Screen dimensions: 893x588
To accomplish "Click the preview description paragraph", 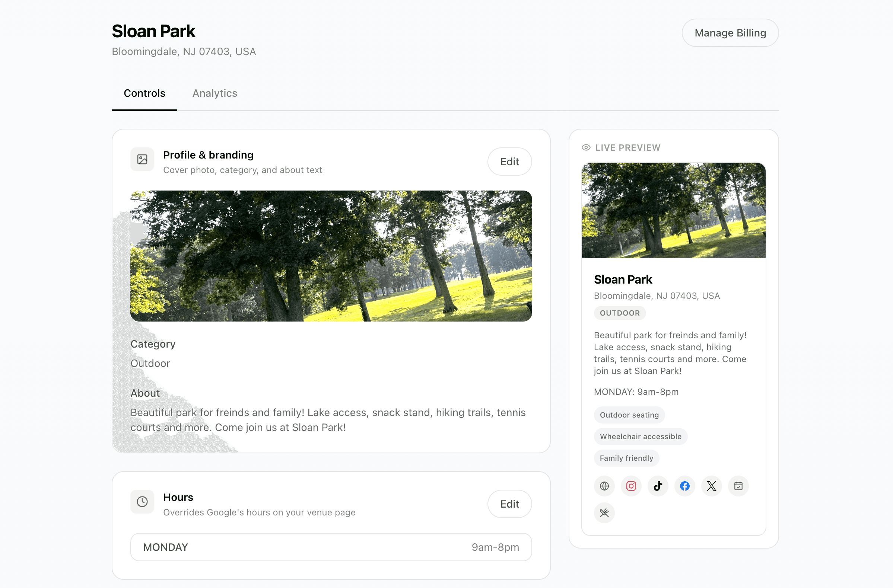I will [x=671, y=353].
